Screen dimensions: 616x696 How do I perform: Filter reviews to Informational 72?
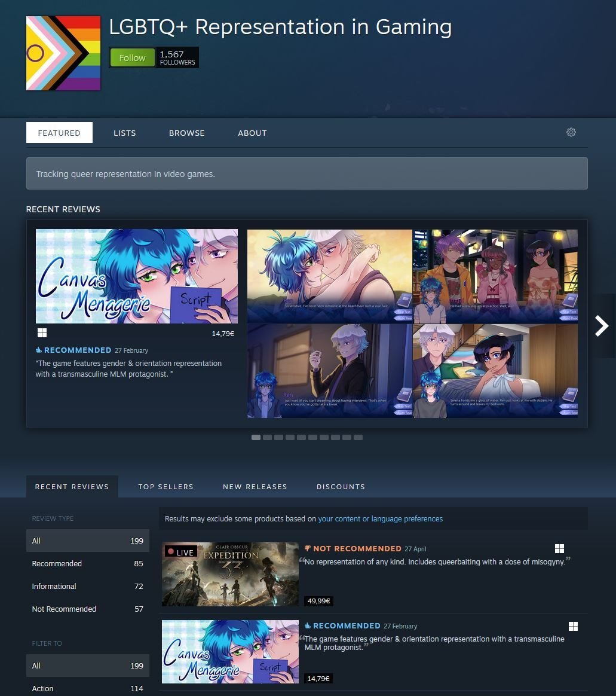click(x=88, y=586)
